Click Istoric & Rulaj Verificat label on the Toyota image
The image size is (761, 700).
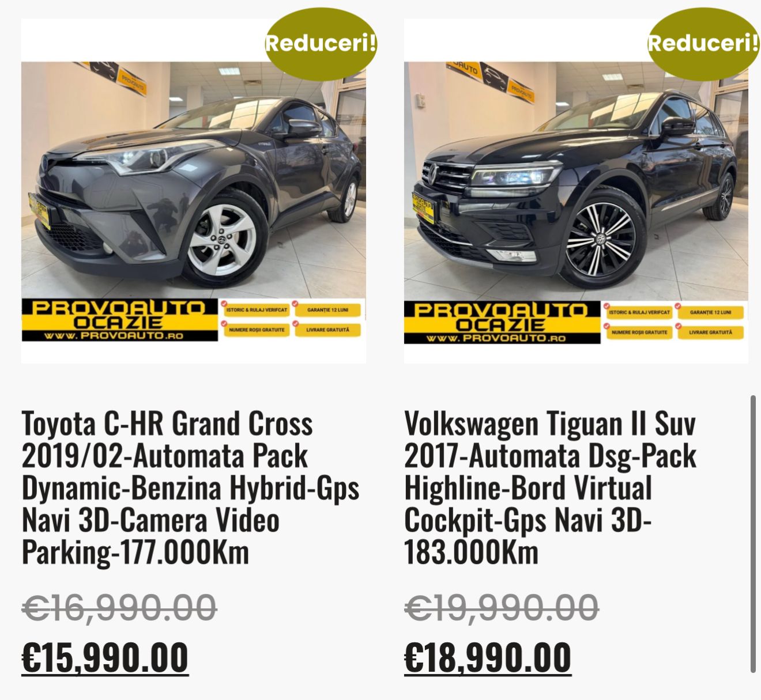(x=257, y=310)
